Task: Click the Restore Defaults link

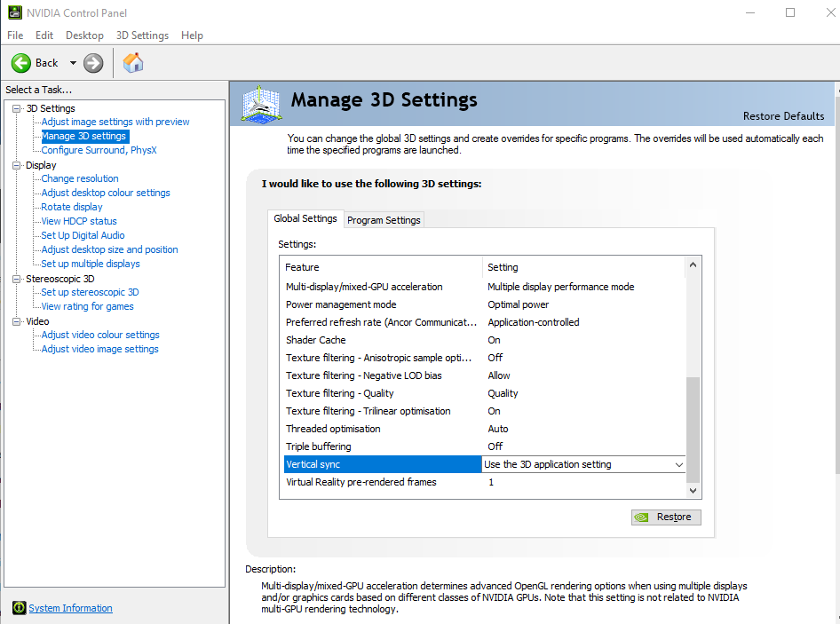Action: point(783,116)
